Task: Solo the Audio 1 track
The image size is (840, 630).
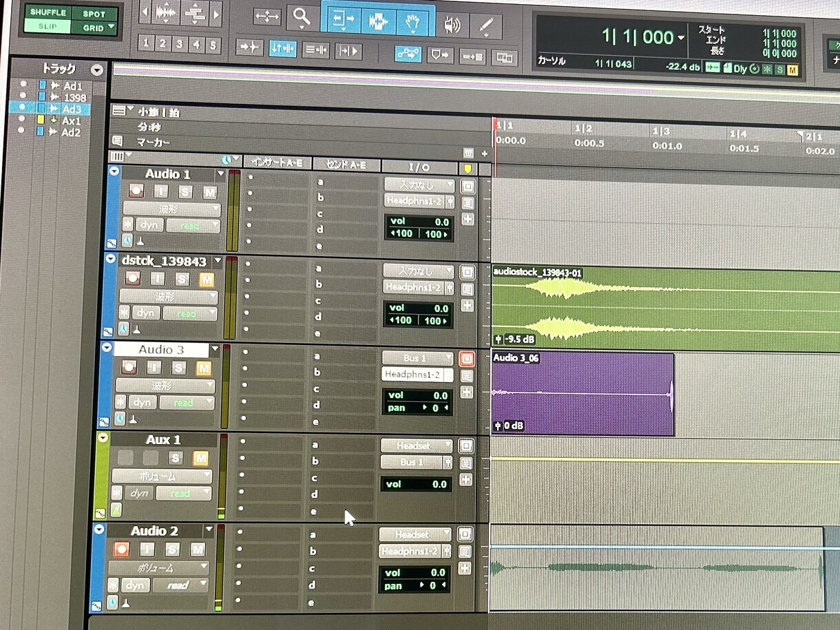Action: click(x=185, y=192)
